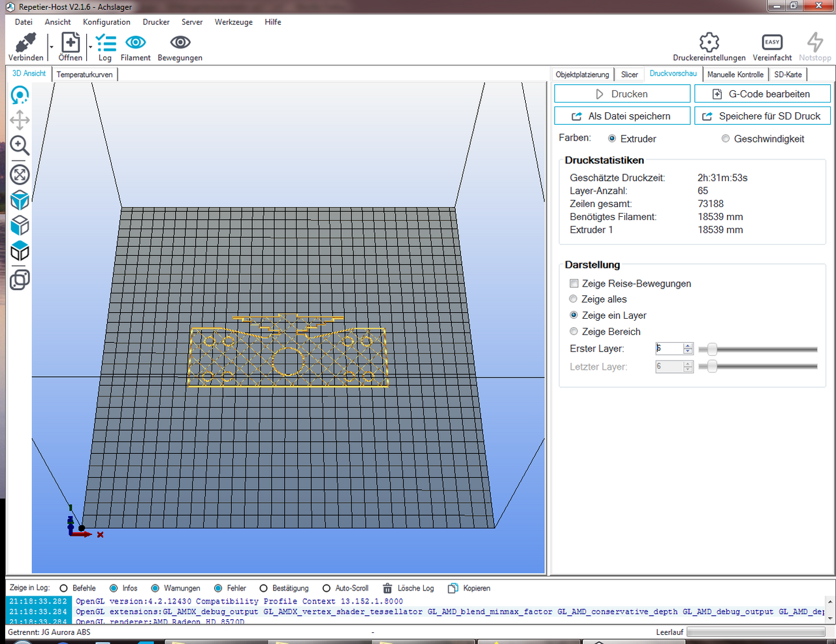
Task: Expand the Öffnen dropdown arrow
Action: [89, 47]
